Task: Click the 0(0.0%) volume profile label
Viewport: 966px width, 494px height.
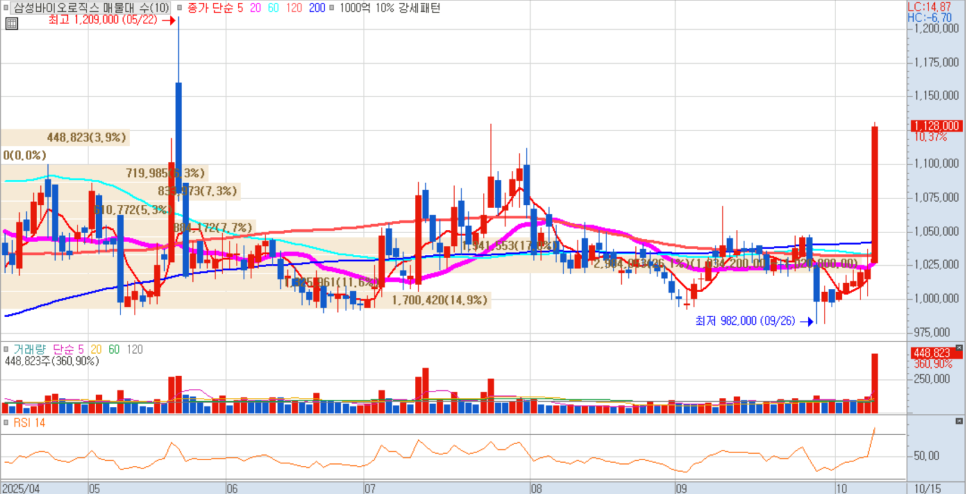Action: pos(25,155)
